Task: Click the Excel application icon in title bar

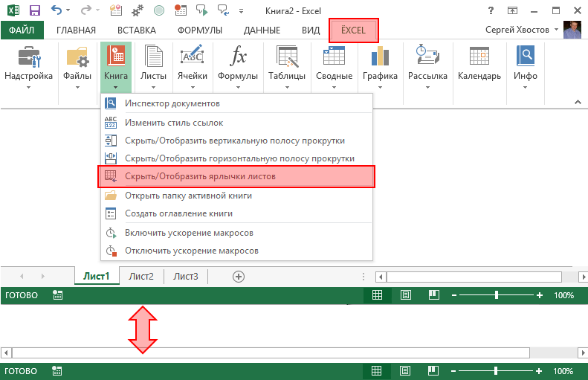Action: tap(13, 10)
